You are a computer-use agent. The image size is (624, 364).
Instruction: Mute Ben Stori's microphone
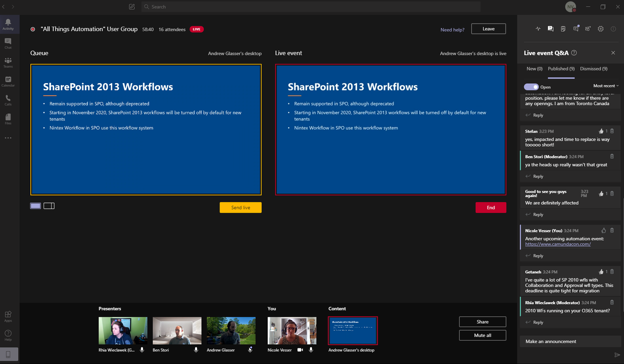click(x=196, y=350)
